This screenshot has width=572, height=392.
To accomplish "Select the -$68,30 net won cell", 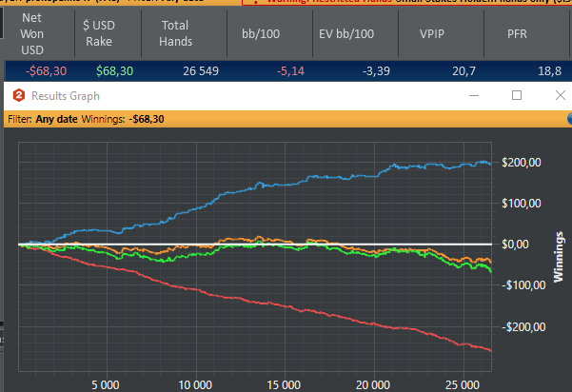I will click(x=46, y=70).
